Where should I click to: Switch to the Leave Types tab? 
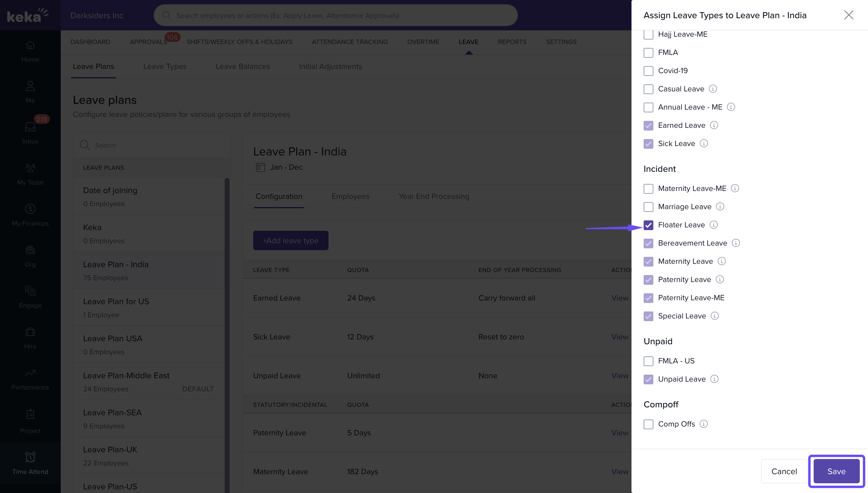point(165,66)
